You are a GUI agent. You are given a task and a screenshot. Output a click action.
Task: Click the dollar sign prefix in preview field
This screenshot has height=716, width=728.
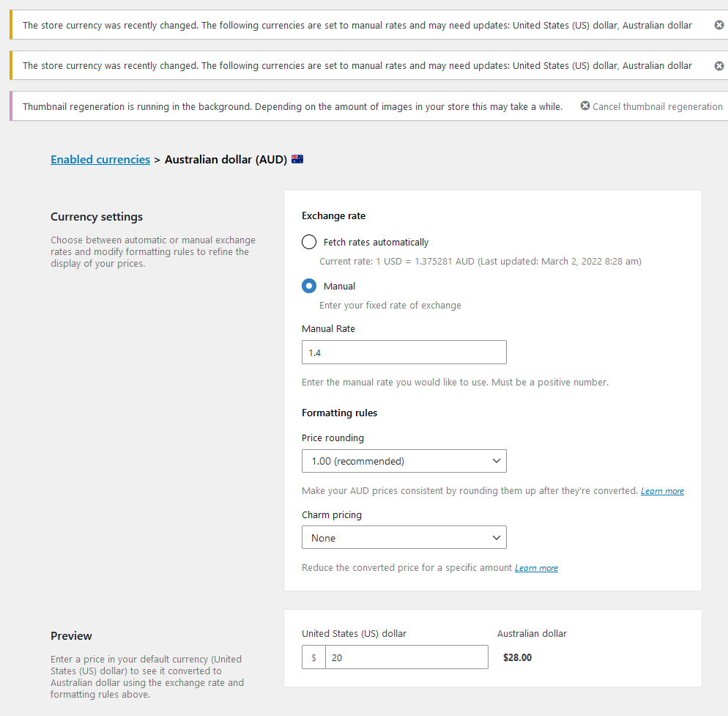coord(314,657)
